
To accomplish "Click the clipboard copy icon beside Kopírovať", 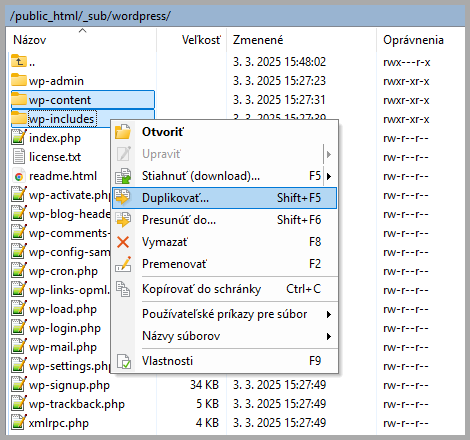I will (x=123, y=289).
